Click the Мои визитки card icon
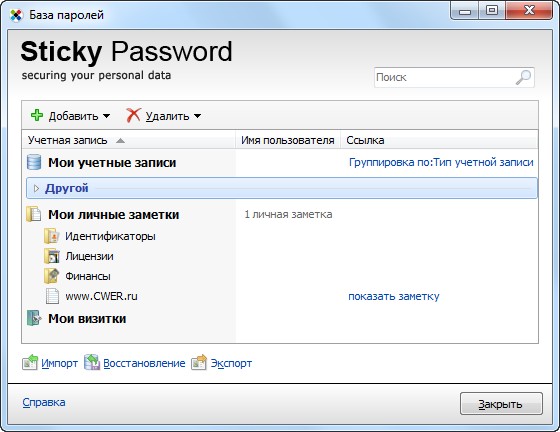This screenshot has width=560, height=432. tap(34, 318)
